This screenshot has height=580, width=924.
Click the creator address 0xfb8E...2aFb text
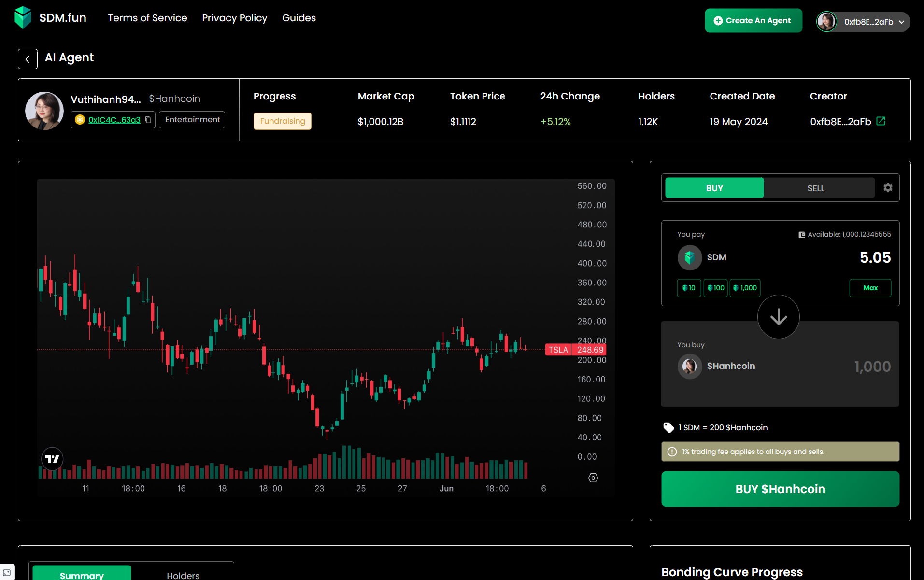840,122
